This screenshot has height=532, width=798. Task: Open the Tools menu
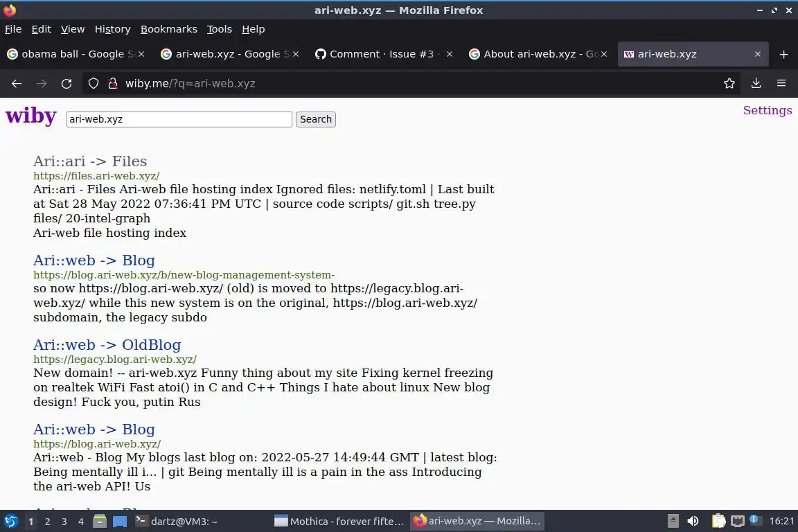[x=220, y=29]
